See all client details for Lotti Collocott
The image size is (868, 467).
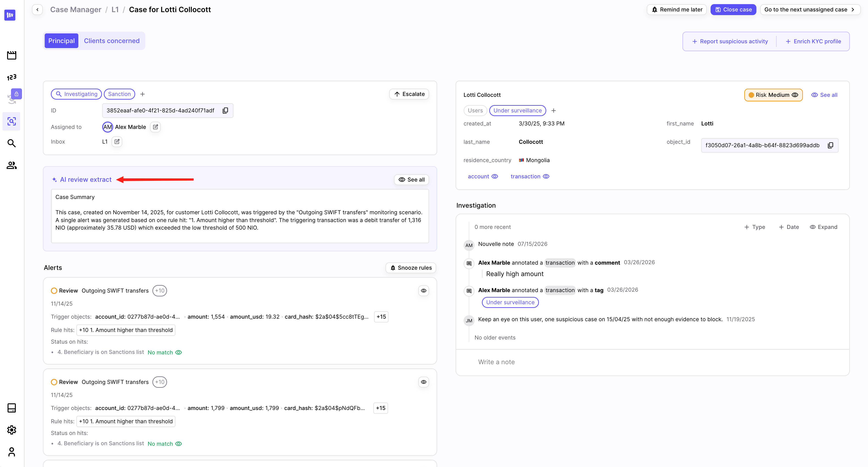pyautogui.click(x=824, y=95)
